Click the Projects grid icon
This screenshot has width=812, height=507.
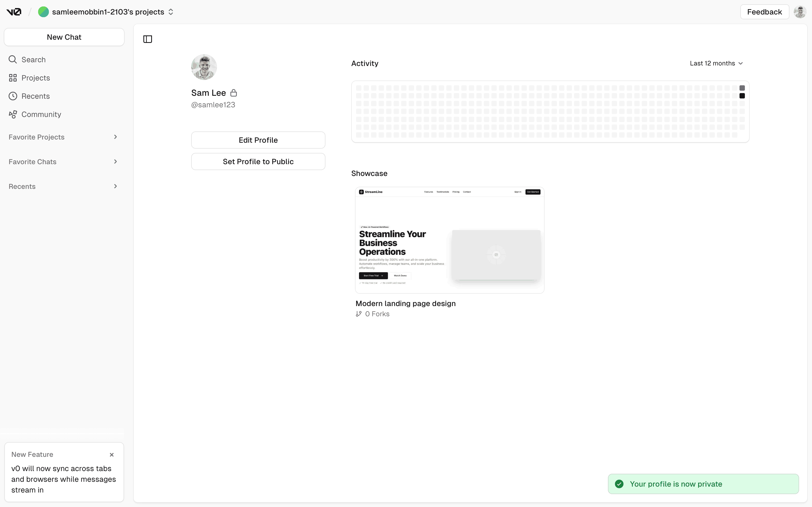[x=13, y=78]
